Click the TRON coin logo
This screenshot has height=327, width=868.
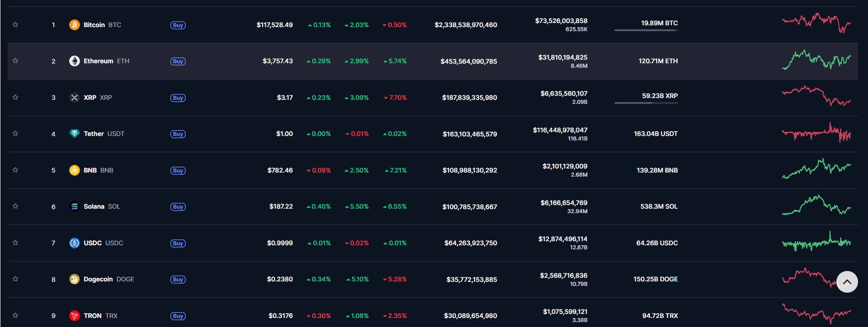pyautogui.click(x=75, y=316)
